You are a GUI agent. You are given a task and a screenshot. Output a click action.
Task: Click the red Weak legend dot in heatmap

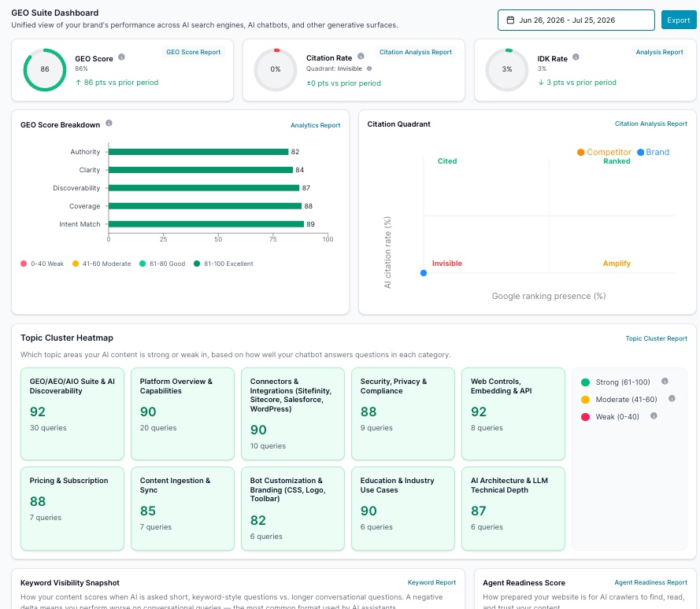pos(585,417)
